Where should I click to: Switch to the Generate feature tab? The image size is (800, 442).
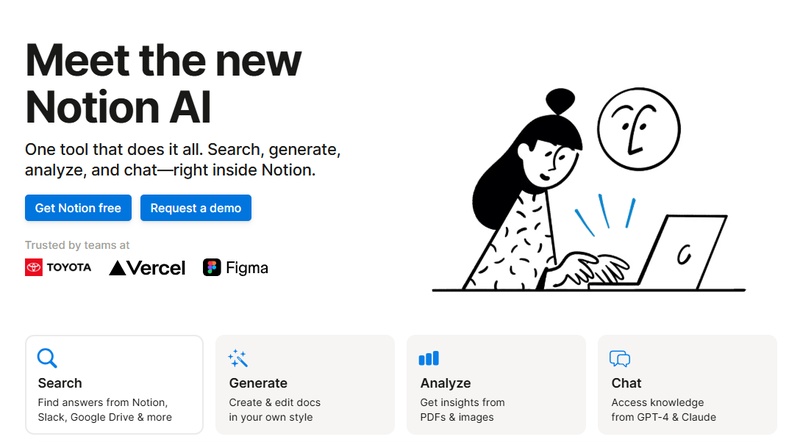click(305, 384)
